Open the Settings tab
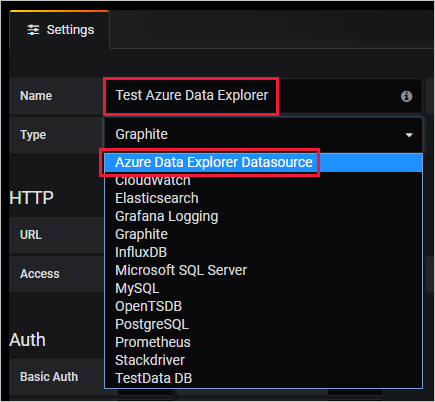 [60, 30]
